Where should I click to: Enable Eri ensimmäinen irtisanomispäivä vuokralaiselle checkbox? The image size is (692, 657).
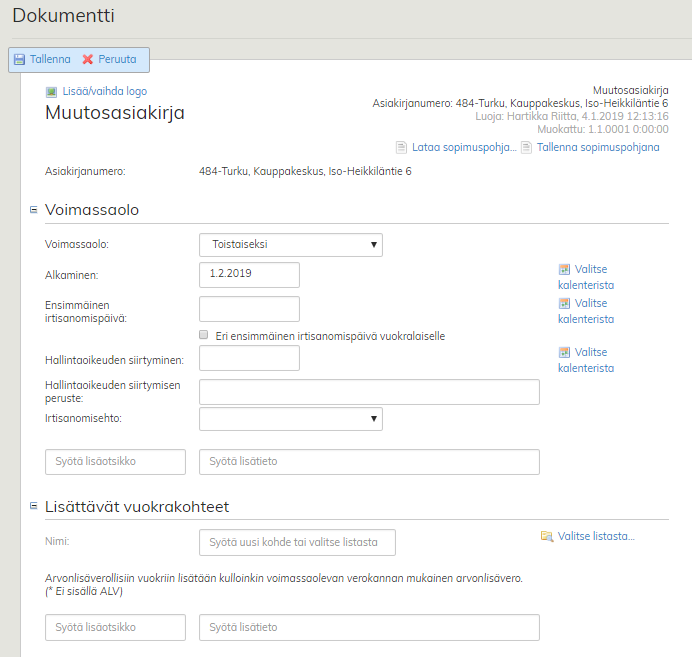click(204, 336)
